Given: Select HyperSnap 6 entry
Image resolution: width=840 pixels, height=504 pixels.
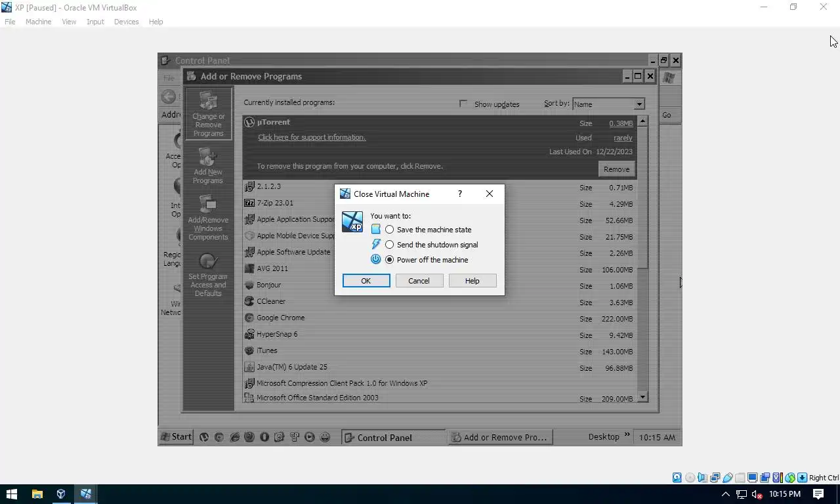Looking at the screenshot, I should coord(439,335).
